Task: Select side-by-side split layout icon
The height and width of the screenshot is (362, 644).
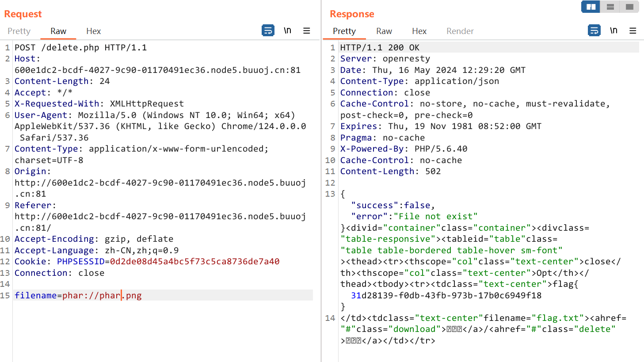Action: coord(591,7)
